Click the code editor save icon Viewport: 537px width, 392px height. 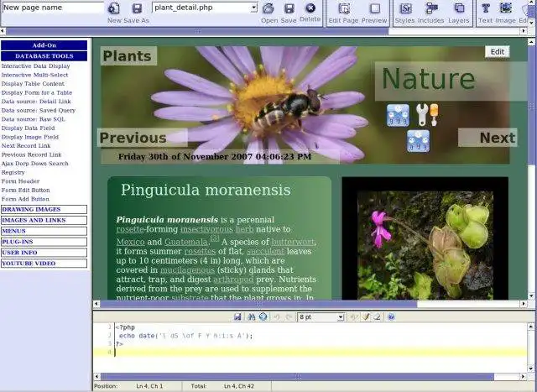[238, 316]
